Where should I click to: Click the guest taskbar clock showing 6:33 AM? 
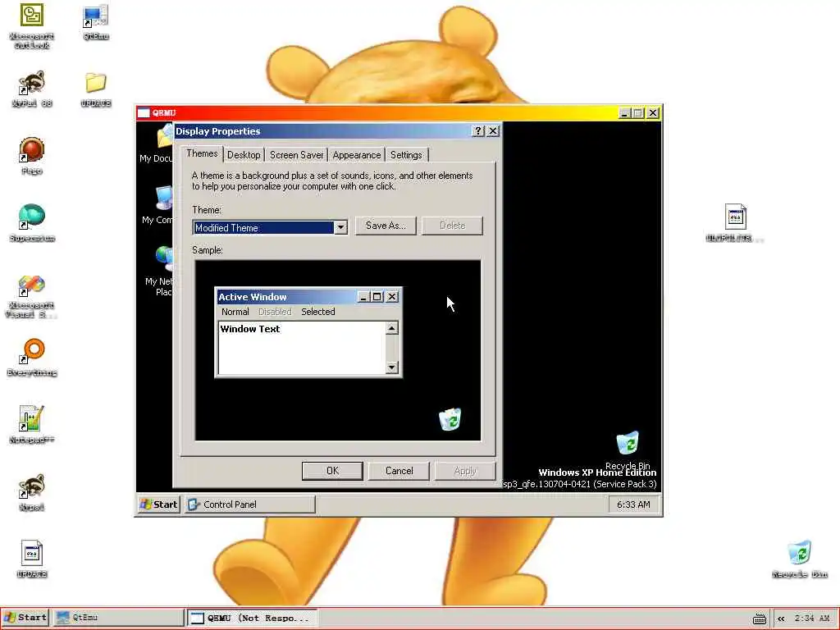633,504
